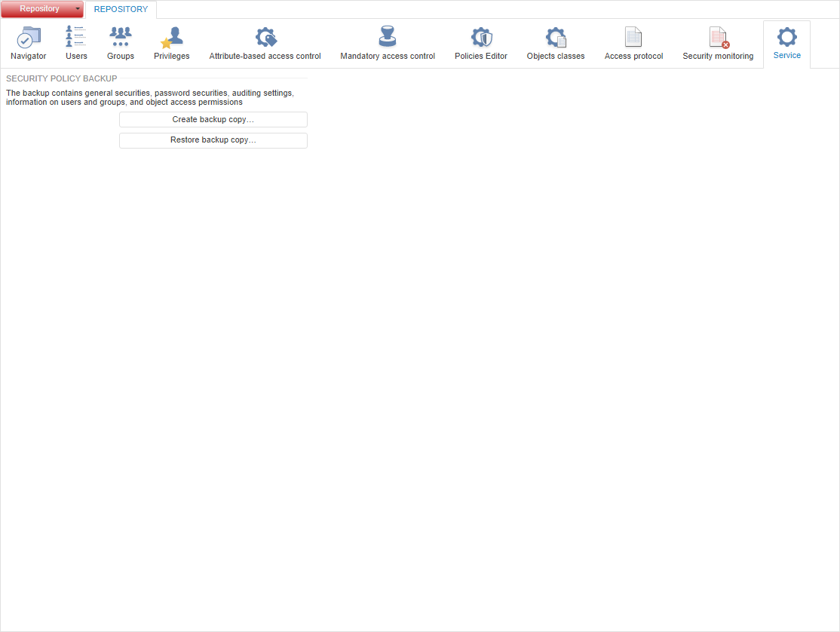Open the Objects classes icon
Viewport: 840px width, 632px height.
coord(556,37)
